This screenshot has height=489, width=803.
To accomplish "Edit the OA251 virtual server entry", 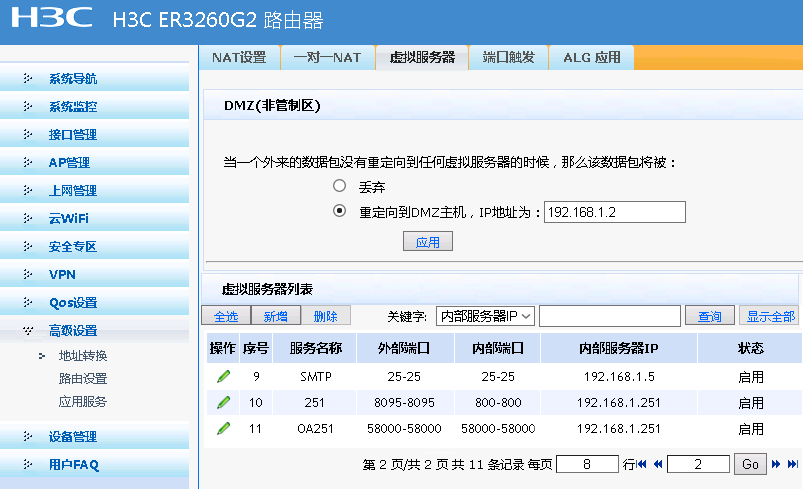I will (x=223, y=429).
